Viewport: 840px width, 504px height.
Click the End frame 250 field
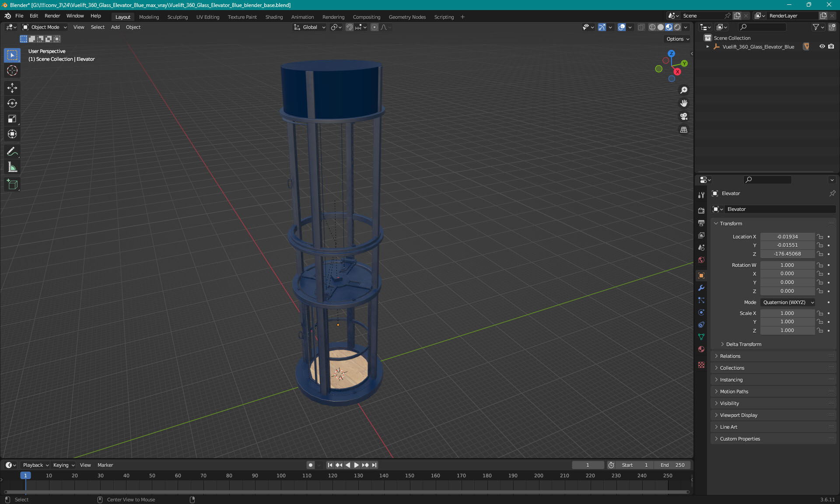[673, 465]
